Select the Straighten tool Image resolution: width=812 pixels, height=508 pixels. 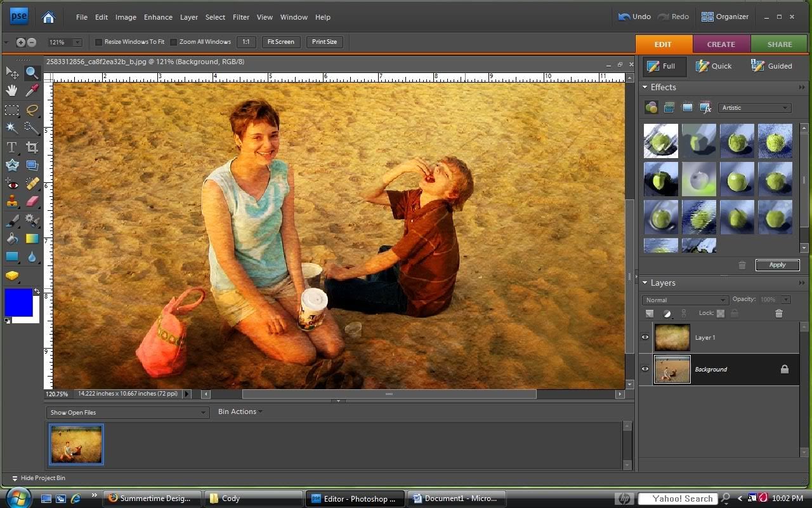coord(32,165)
